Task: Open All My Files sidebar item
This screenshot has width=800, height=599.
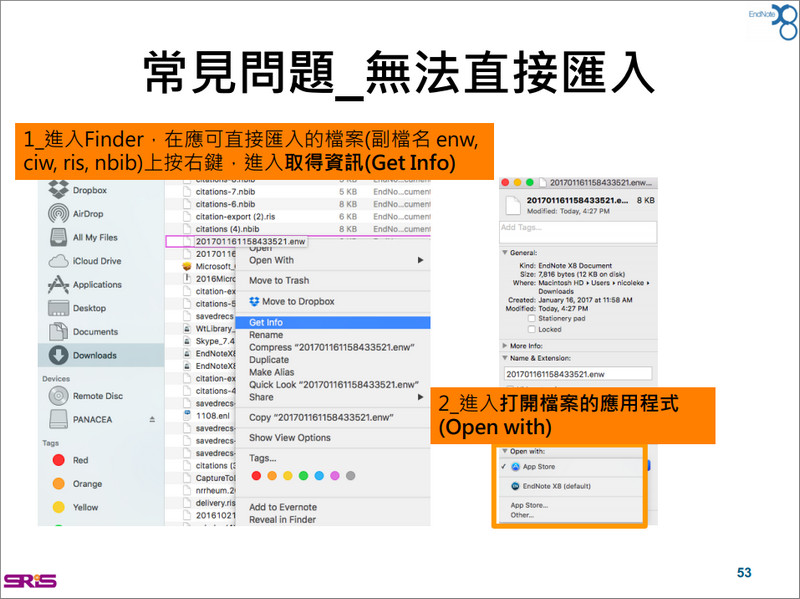Action: (83, 237)
